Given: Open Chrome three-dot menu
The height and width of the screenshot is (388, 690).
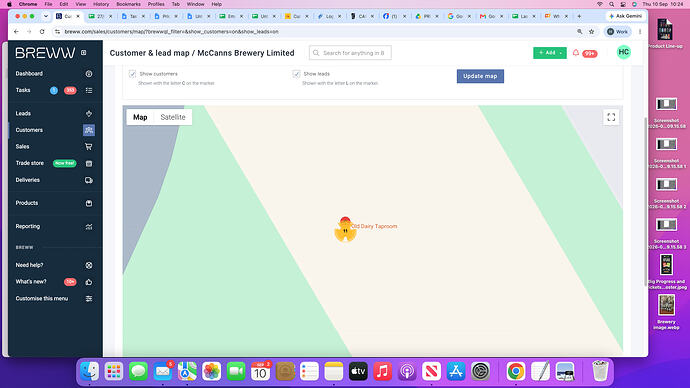Looking at the screenshot, I should pos(640,32).
